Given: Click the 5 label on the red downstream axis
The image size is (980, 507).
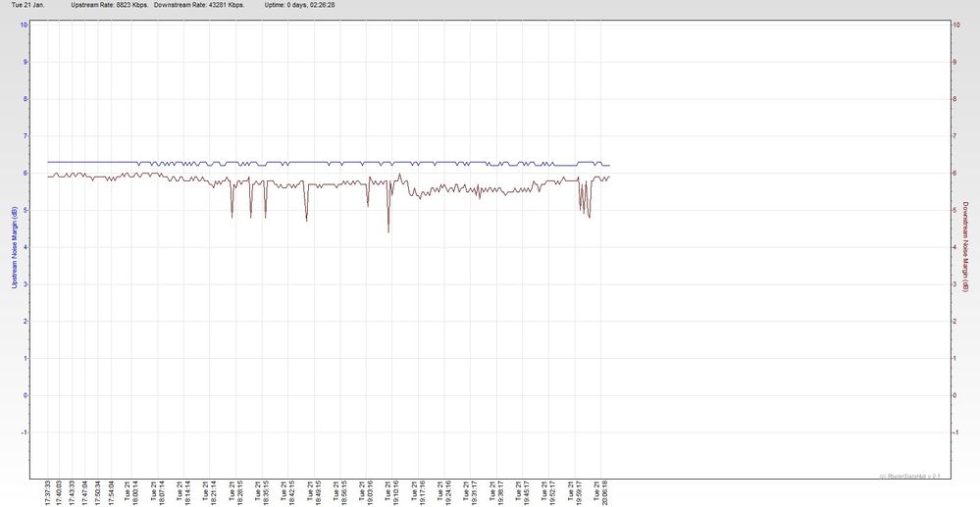Looking at the screenshot, I should click(954, 211).
